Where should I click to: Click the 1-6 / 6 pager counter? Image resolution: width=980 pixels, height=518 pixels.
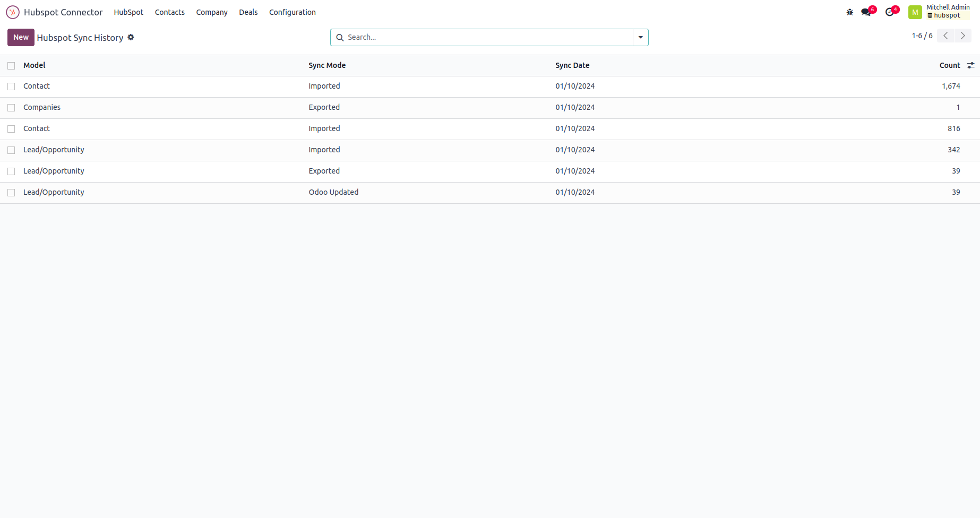(x=922, y=36)
